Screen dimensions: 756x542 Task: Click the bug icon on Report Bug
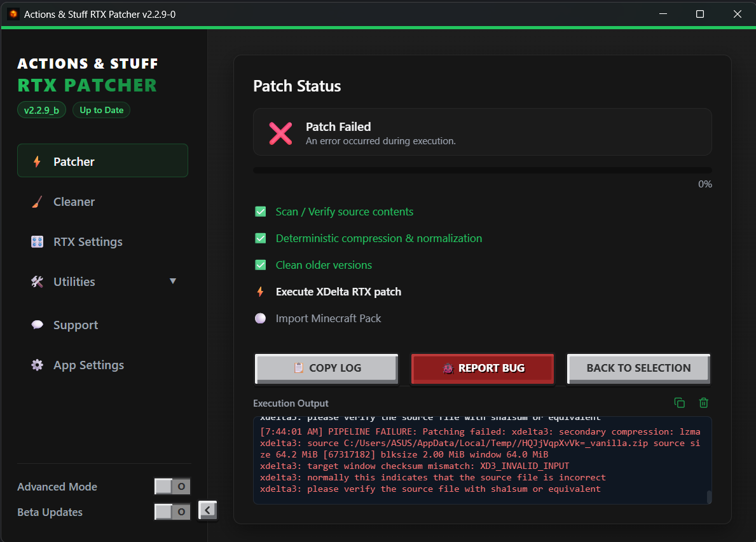click(448, 368)
